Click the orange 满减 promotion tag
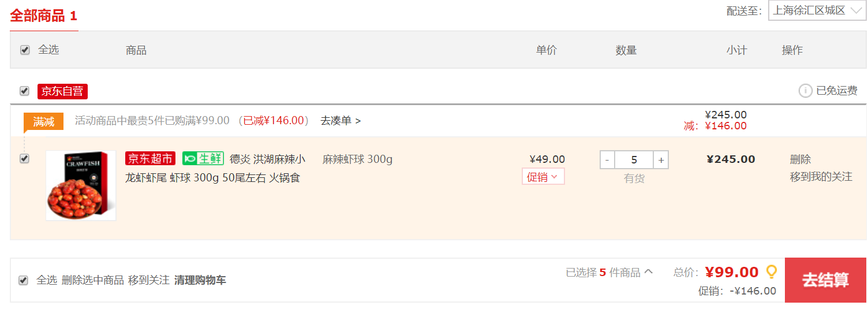The width and height of the screenshot is (868, 309). coord(43,121)
